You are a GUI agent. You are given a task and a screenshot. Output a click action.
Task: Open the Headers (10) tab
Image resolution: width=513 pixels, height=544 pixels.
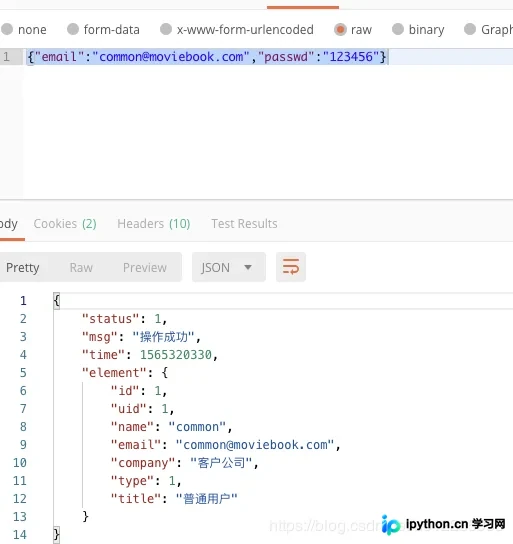pos(154,224)
